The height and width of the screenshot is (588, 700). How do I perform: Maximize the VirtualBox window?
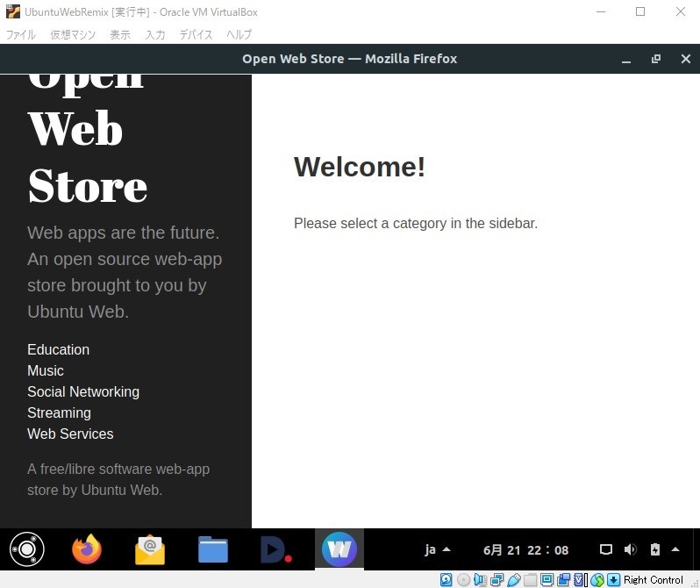[640, 11]
